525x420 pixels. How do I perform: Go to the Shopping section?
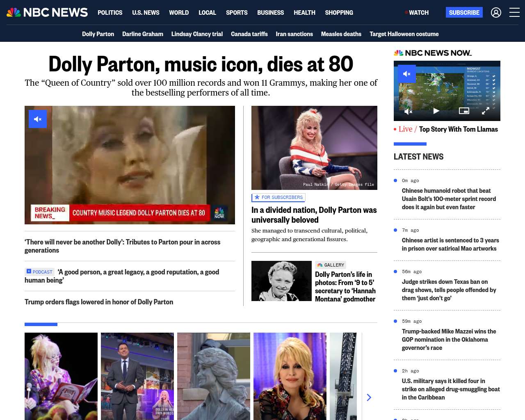coord(339,13)
